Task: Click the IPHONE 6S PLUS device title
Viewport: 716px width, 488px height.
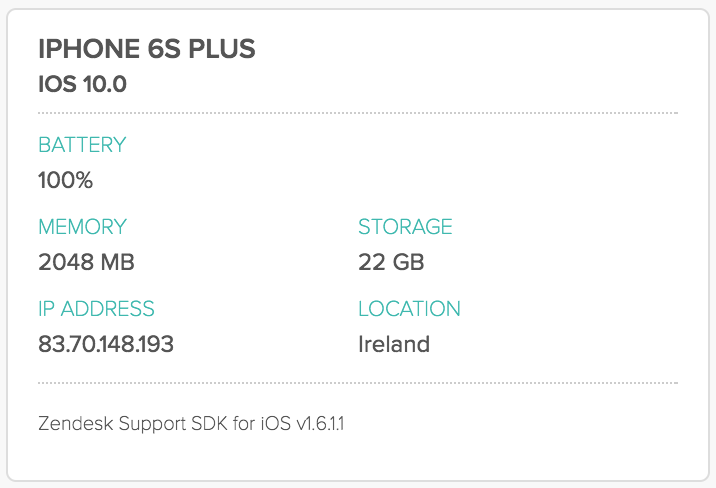Action: (x=146, y=48)
